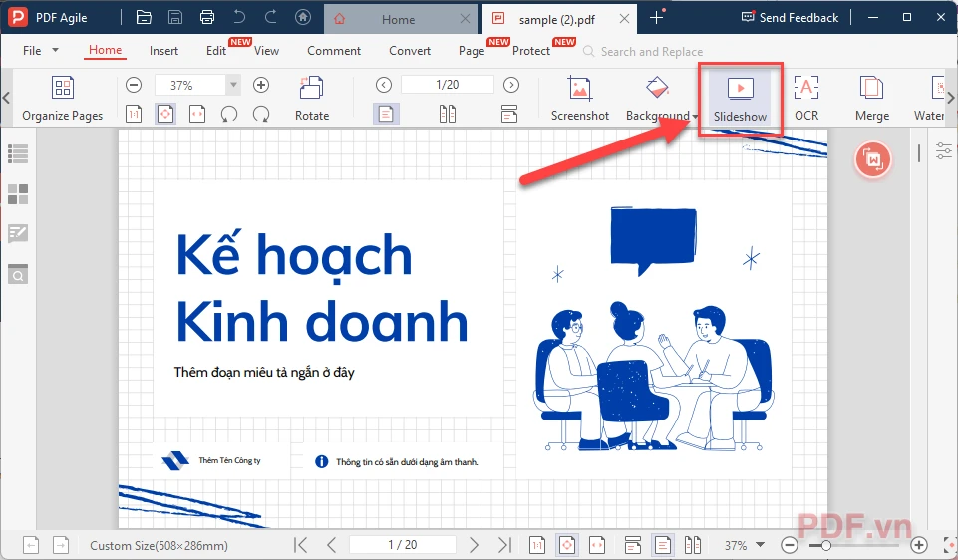Open the annotations panel in sidebar
Screen dimensions: 958x560
(x=18, y=233)
